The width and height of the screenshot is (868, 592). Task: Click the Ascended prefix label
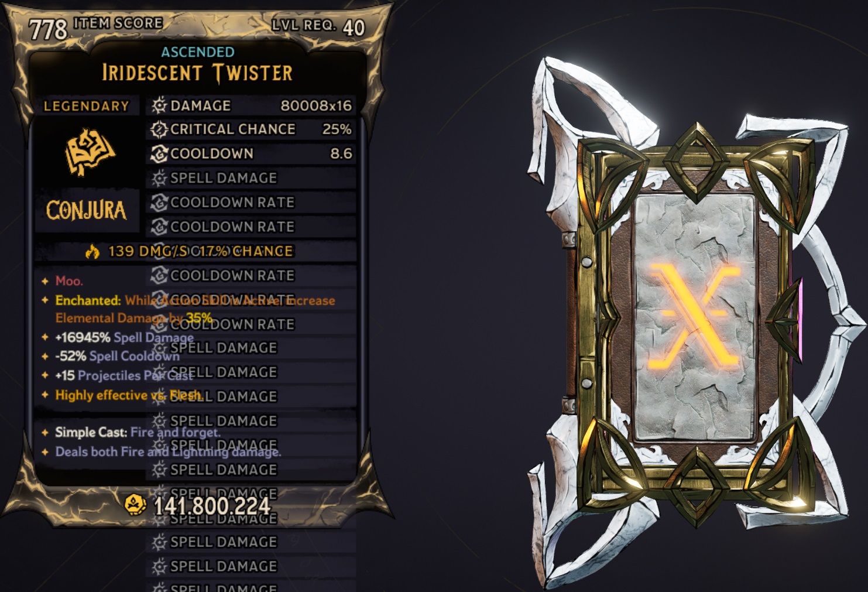(198, 52)
